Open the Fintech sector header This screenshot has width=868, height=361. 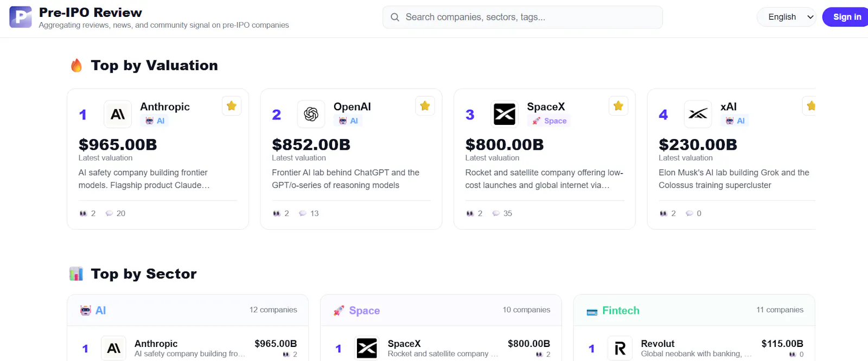(x=694, y=310)
